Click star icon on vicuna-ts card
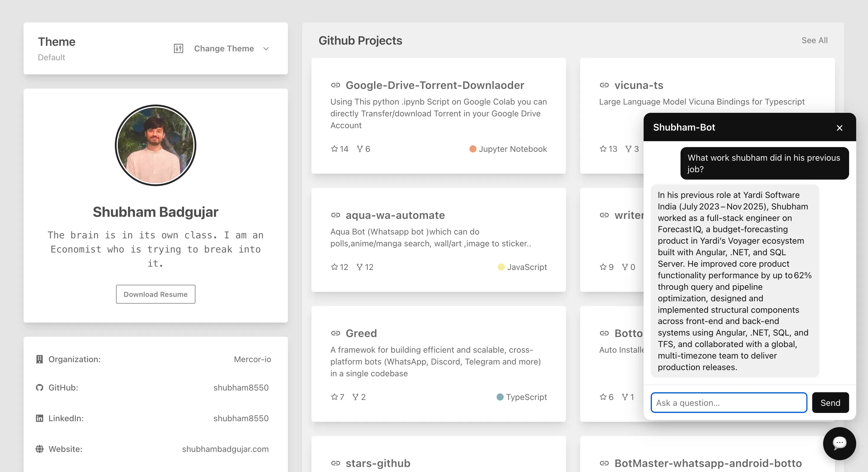The height and width of the screenshot is (472, 868). pyautogui.click(x=603, y=149)
